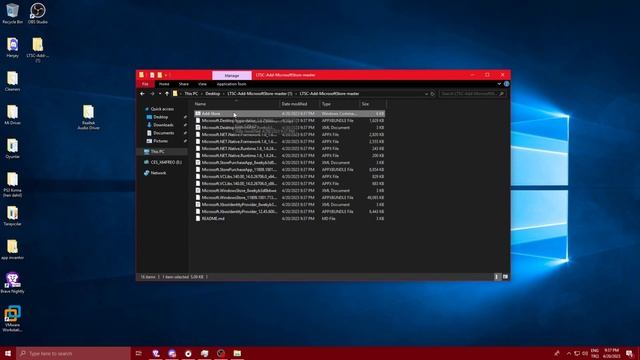Sort by the Name column header

point(236,104)
